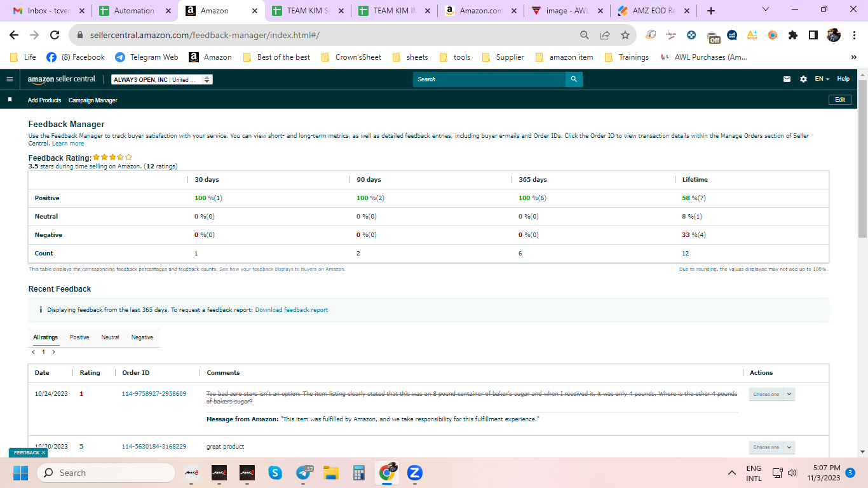Screen dimensions: 868x488
Task: Open the Seller Central hamburger menu
Action: (x=10, y=79)
